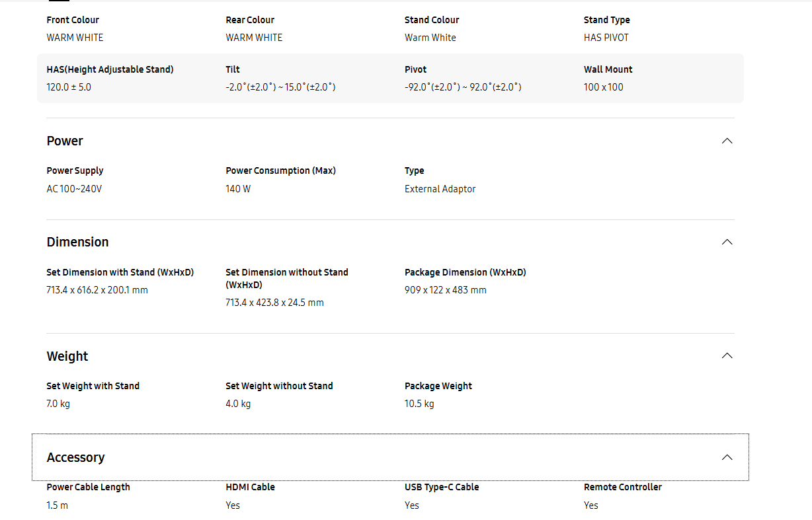
Task: Click WARM WHITE under Rear Colour
Action: point(254,38)
